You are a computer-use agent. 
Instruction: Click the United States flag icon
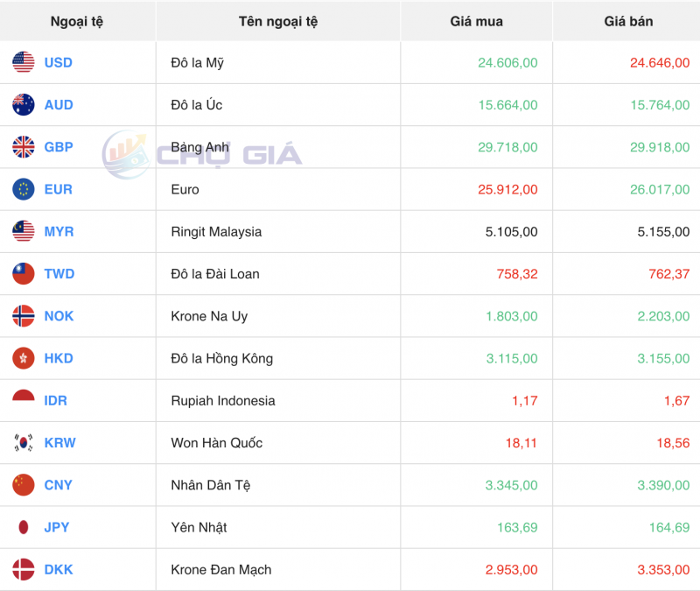tap(24, 62)
